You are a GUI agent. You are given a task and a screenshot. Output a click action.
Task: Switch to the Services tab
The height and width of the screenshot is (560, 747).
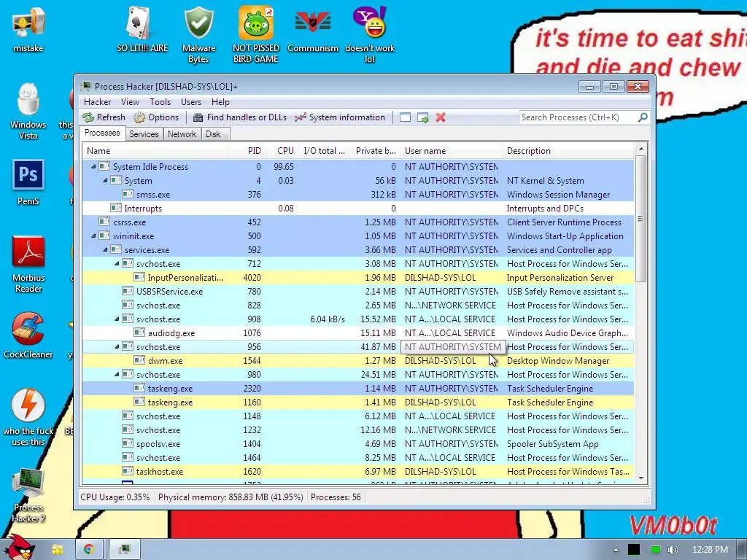pyautogui.click(x=144, y=134)
